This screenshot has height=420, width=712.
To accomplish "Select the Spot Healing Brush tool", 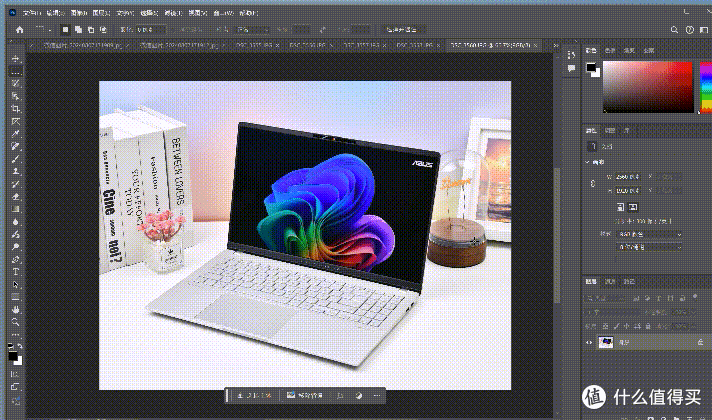I will [x=15, y=146].
